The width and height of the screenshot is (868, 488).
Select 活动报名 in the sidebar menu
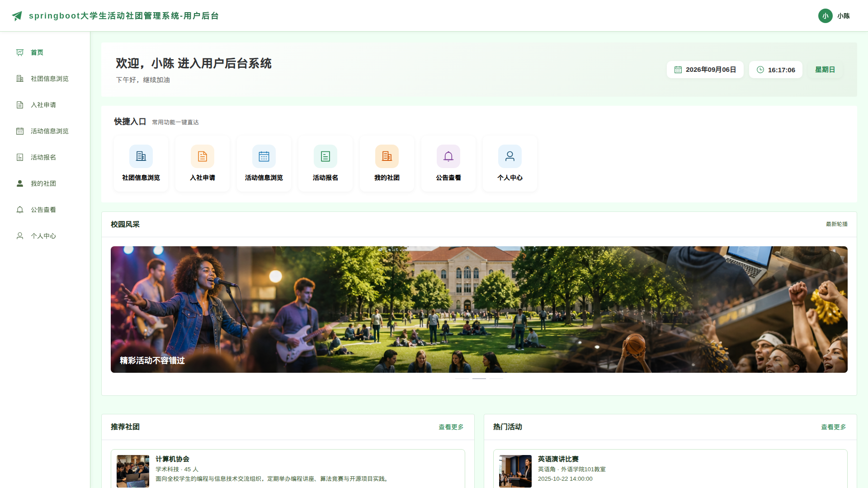point(45,157)
